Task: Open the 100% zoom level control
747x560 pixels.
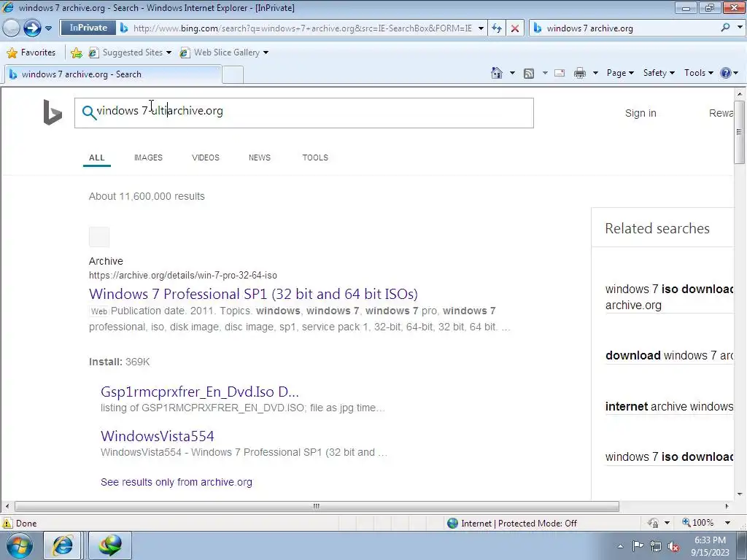Action: click(x=706, y=523)
